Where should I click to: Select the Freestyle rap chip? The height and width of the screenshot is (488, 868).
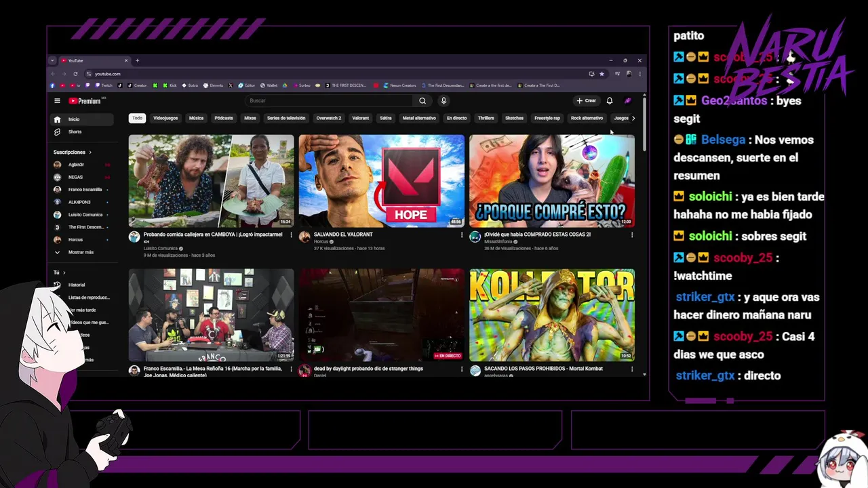(547, 118)
